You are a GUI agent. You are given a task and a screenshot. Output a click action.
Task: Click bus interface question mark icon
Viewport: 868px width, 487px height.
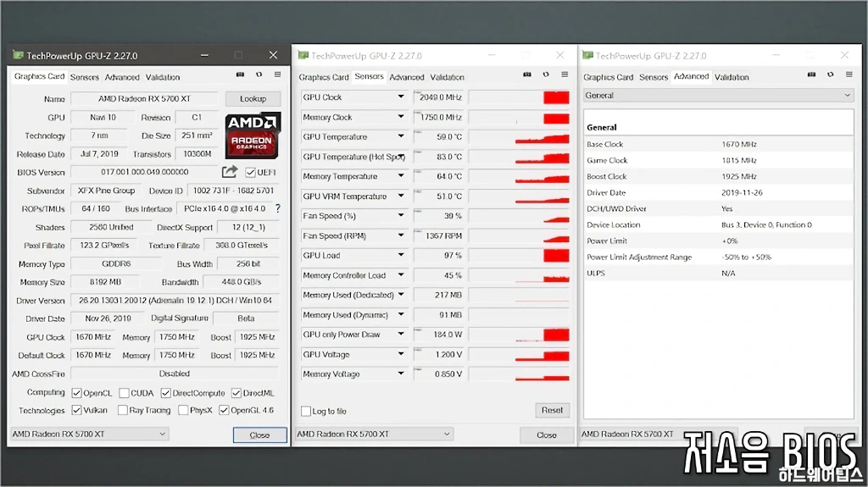tap(278, 208)
